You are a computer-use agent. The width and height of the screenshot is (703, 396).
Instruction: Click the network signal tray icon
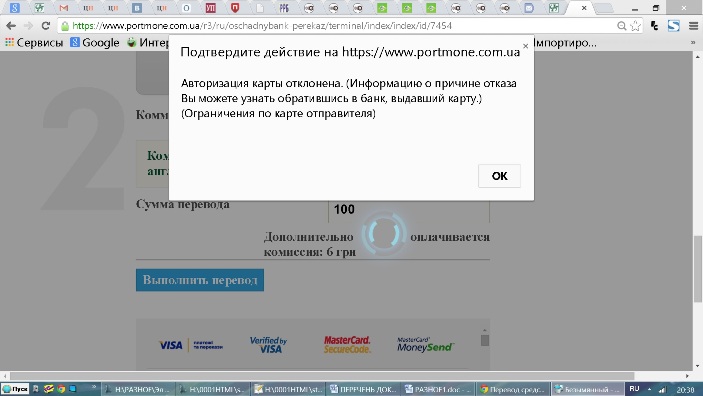coord(662,389)
